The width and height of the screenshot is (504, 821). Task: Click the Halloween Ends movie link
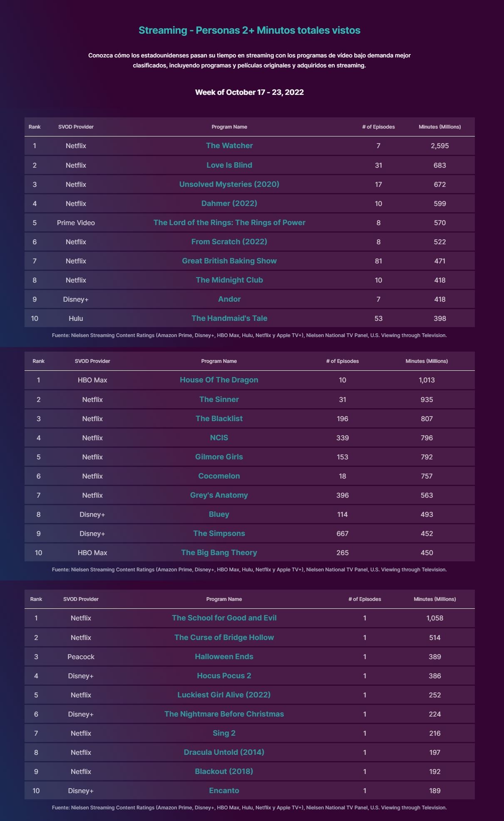click(x=224, y=657)
